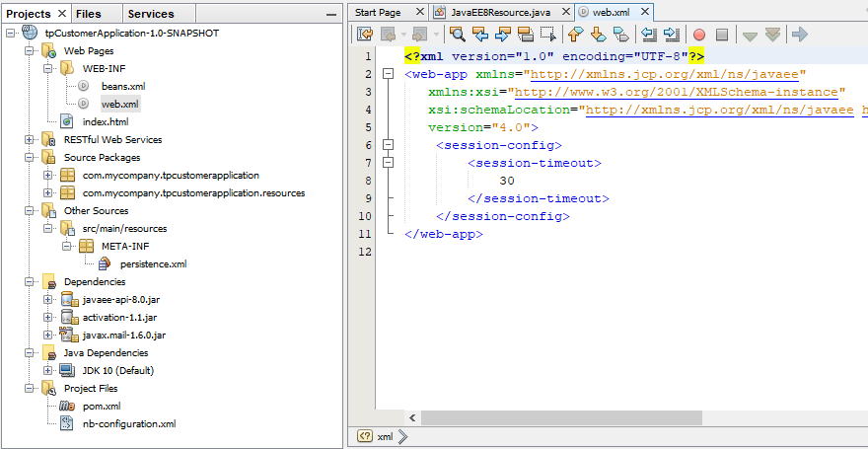This screenshot has width=868, height=449.
Task: Open the Start Page tab
Action: coord(378,12)
